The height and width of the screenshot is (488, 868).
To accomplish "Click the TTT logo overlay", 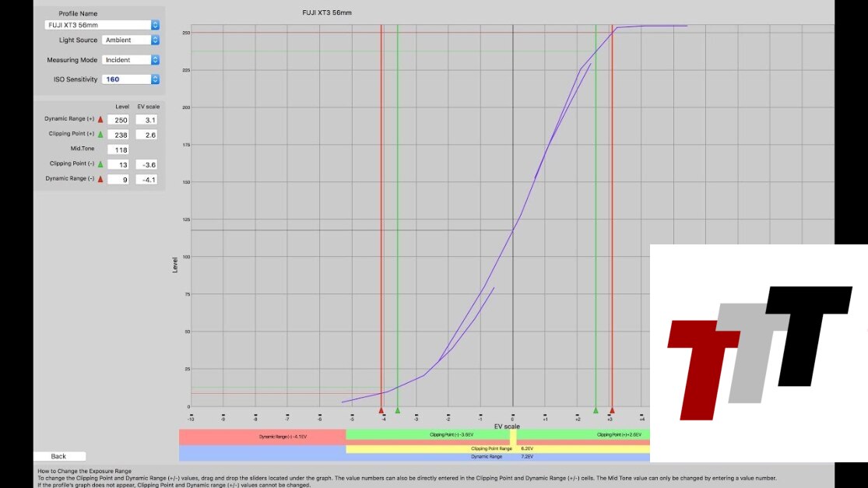I will click(x=758, y=353).
